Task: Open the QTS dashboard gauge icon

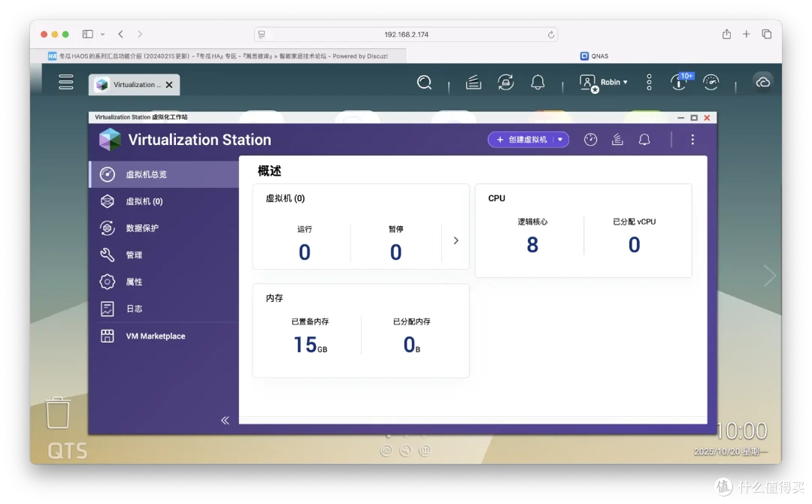Action: [x=710, y=83]
